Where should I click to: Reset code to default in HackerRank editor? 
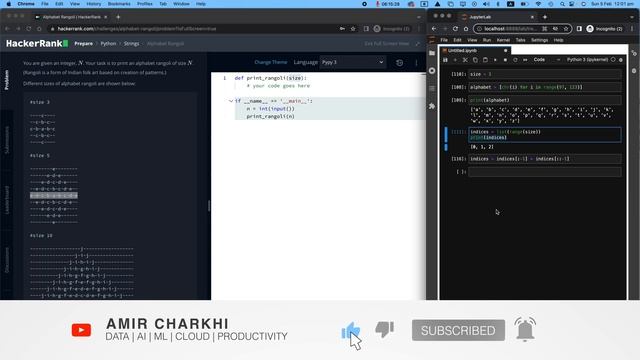399,62
